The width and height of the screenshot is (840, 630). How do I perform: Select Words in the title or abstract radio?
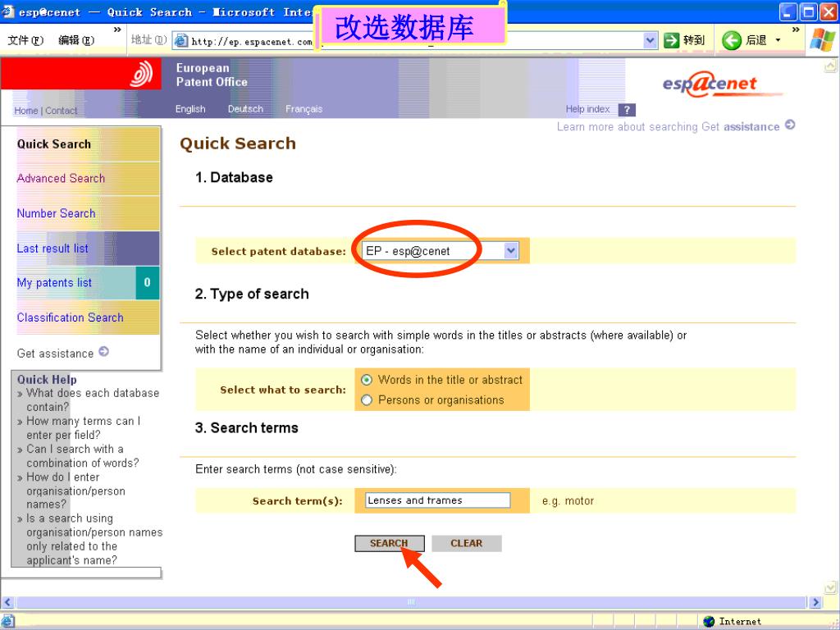(367, 380)
